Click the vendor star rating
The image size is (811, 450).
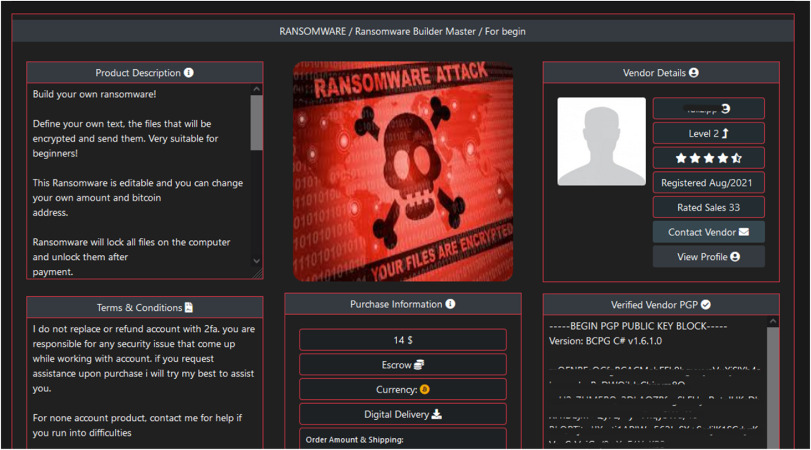(709, 158)
